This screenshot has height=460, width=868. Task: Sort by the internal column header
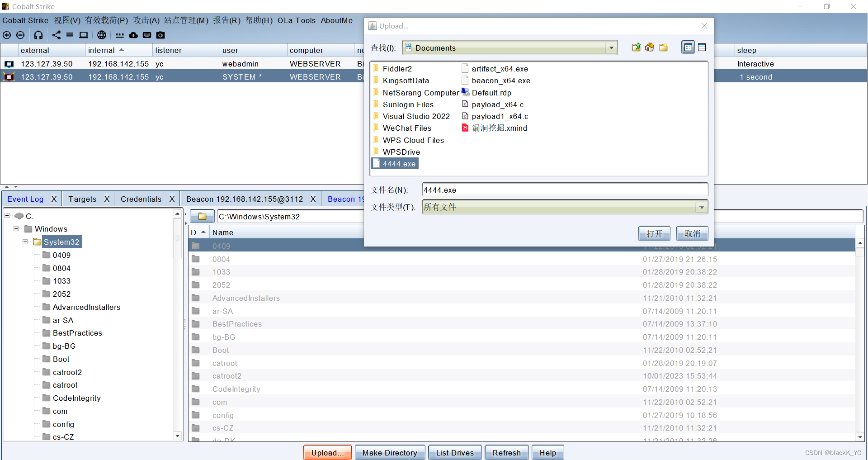coord(118,50)
